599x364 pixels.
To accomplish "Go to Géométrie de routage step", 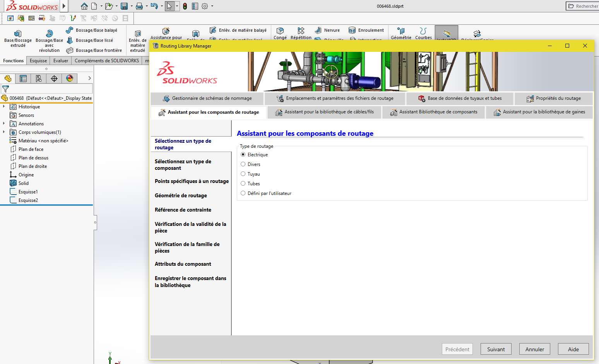I will [181, 195].
